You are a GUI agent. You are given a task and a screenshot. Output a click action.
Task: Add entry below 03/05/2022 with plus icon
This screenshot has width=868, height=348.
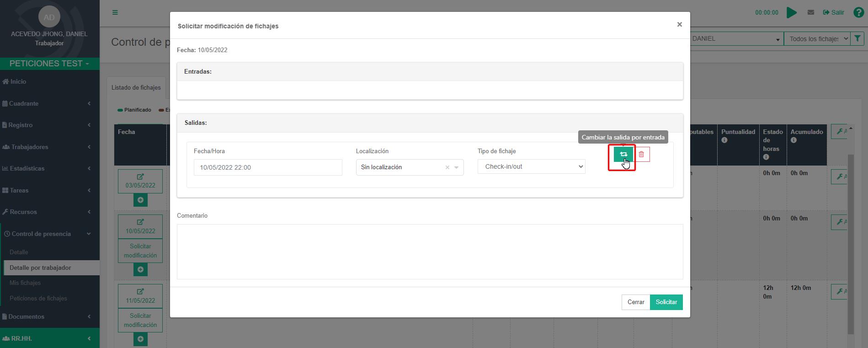click(x=140, y=200)
